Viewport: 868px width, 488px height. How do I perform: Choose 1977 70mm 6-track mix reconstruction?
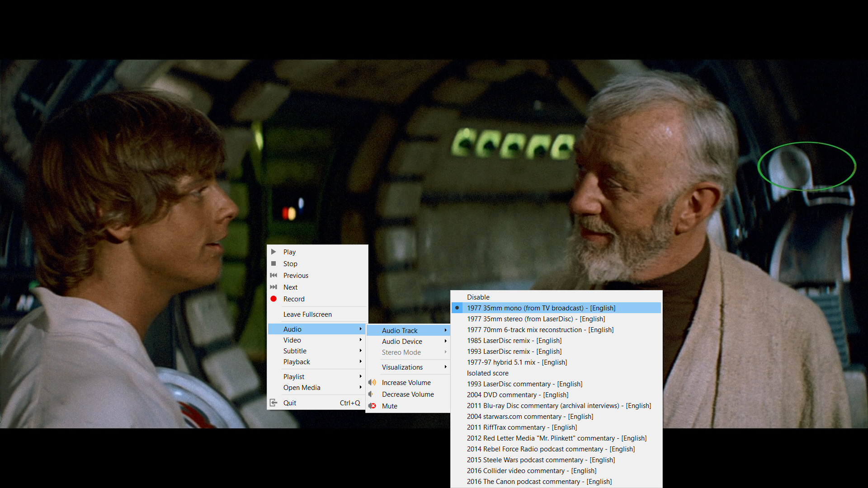coord(556,329)
